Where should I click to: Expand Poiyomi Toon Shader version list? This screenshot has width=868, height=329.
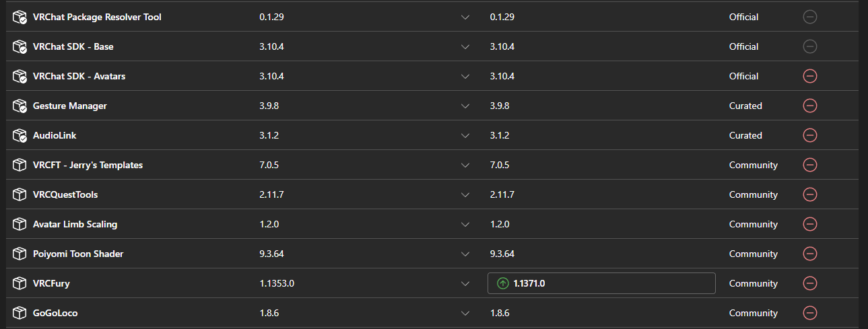pos(465,254)
